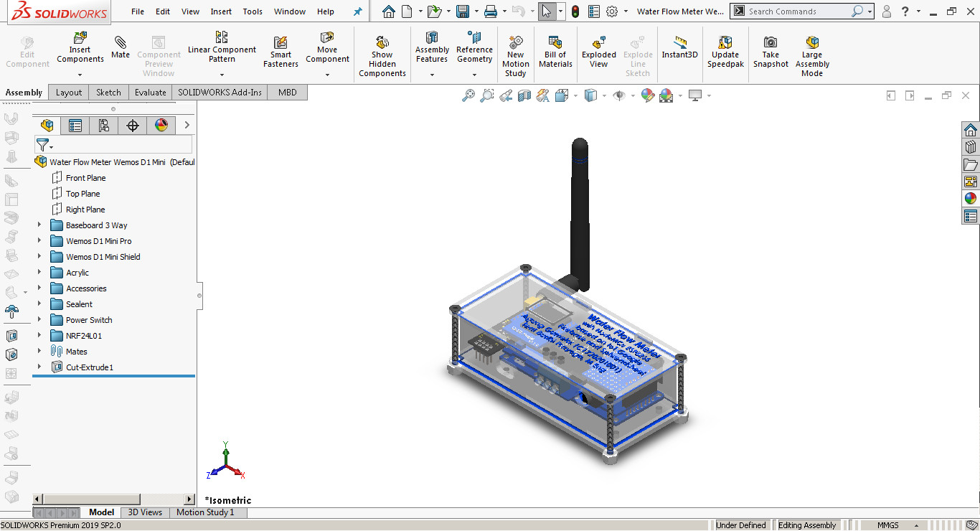Expand the Power Switch folder
This screenshot has width=980, height=531.
[39, 320]
